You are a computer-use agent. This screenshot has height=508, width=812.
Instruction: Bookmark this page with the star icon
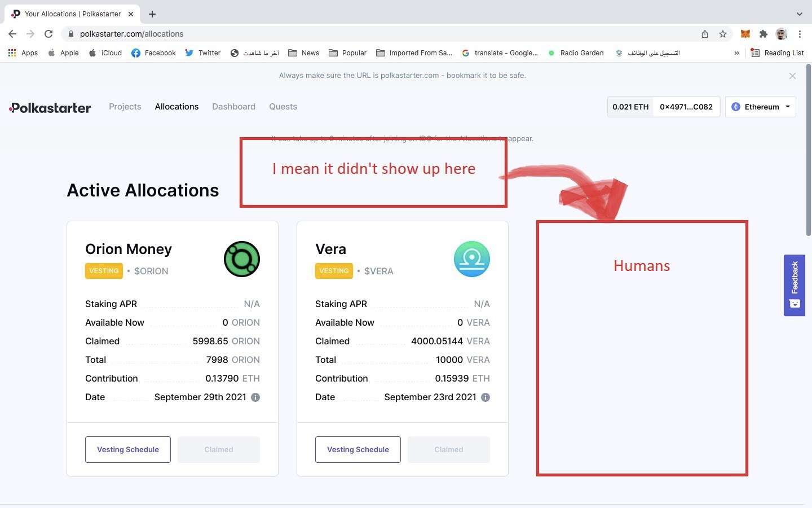tap(723, 34)
